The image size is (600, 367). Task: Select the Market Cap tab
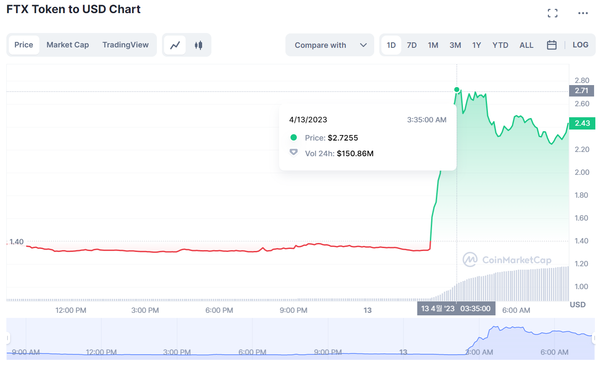68,45
